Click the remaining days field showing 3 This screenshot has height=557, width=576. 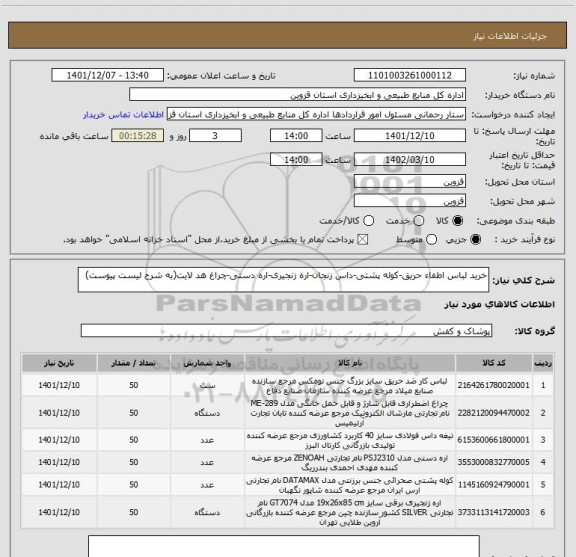pyautogui.click(x=215, y=136)
